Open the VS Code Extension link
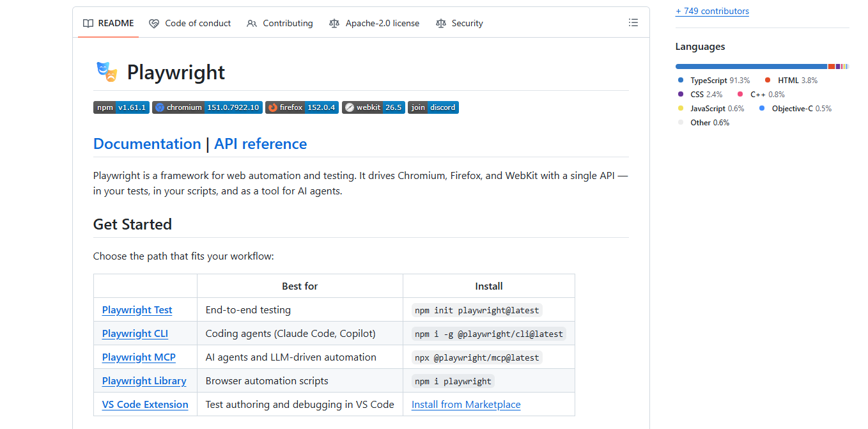This screenshot has width=868, height=429. [145, 405]
